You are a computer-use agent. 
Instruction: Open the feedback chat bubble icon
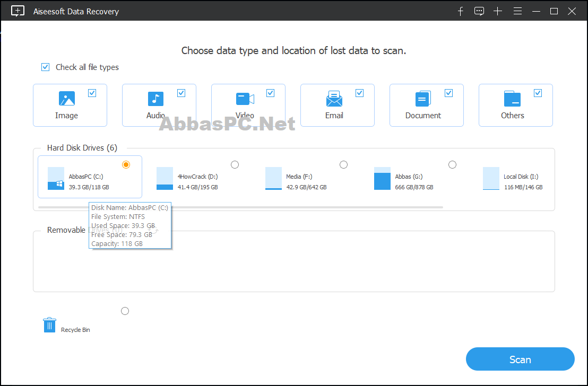[479, 11]
